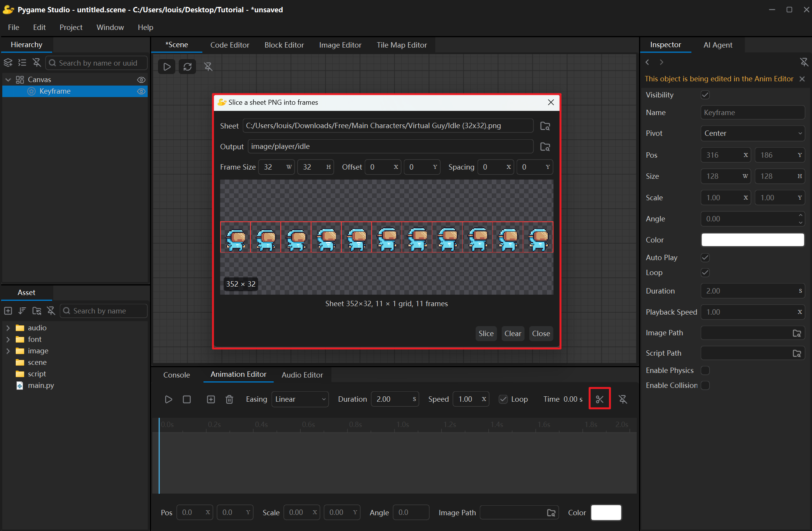The width and height of the screenshot is (812, 531).
Task: Enable Physics checkbox
Action: tap(705, 370)
